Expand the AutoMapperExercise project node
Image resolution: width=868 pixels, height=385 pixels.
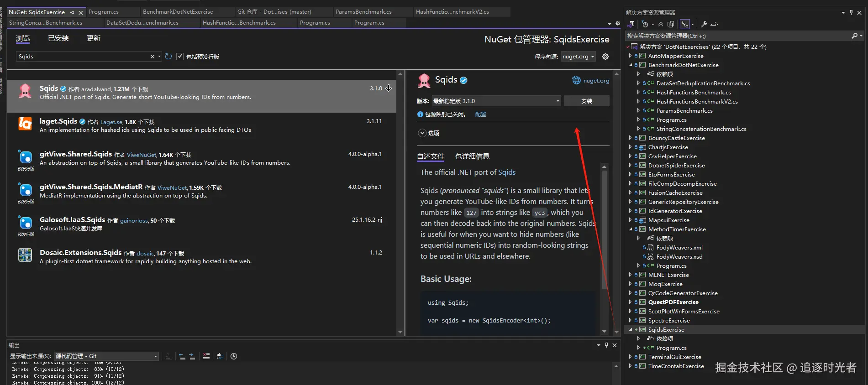(631, 56)
